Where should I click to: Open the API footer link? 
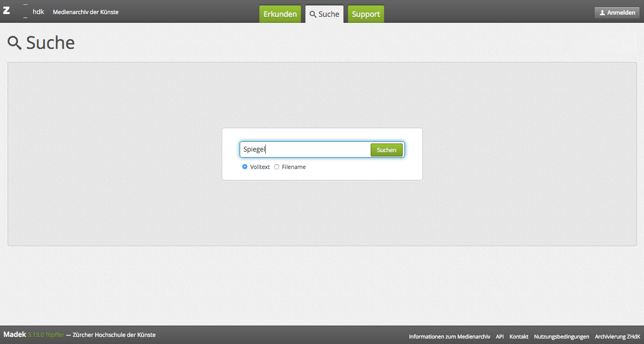pos(499,337)
